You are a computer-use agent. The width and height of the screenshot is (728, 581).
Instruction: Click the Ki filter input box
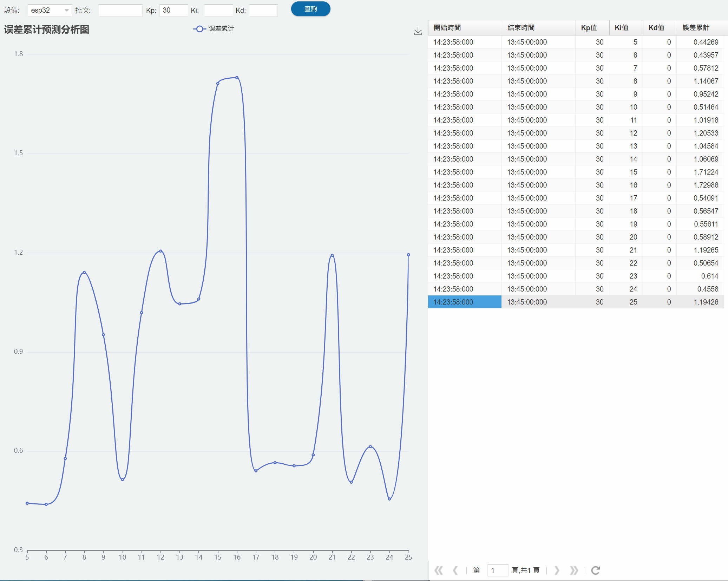218,11
